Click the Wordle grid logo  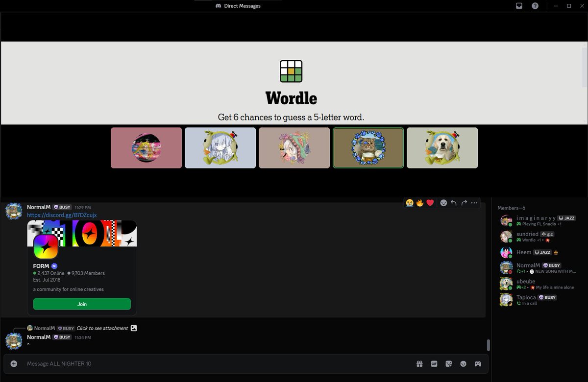tap(291, 71)
